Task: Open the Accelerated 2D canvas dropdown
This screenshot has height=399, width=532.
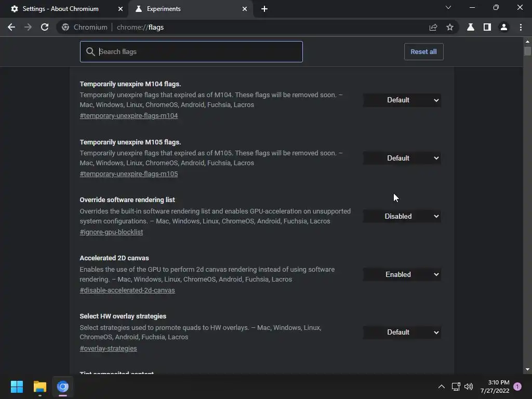Action: (402, 274)
